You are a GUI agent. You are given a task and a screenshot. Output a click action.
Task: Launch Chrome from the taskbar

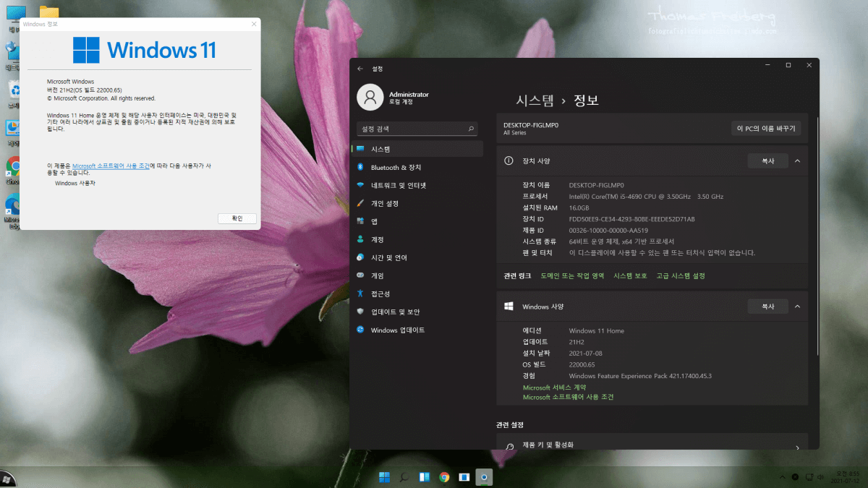click(444, 477)
